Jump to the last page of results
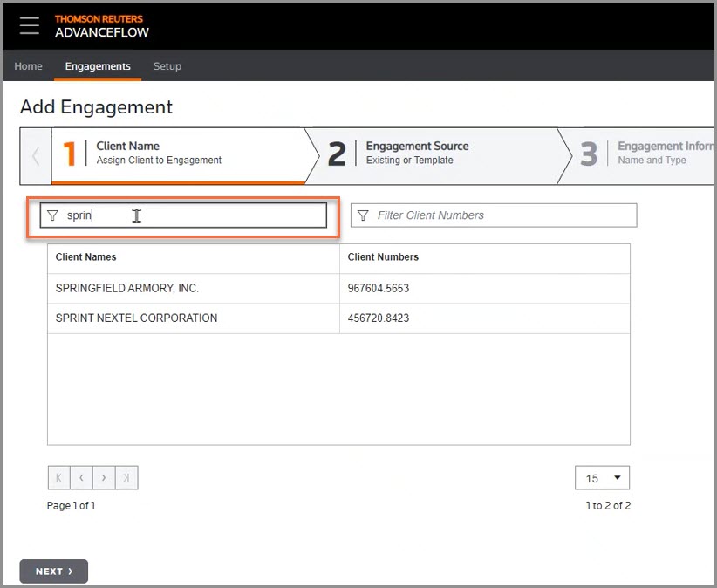This screenshot has height=588, width=717. [x=126, y=477]
